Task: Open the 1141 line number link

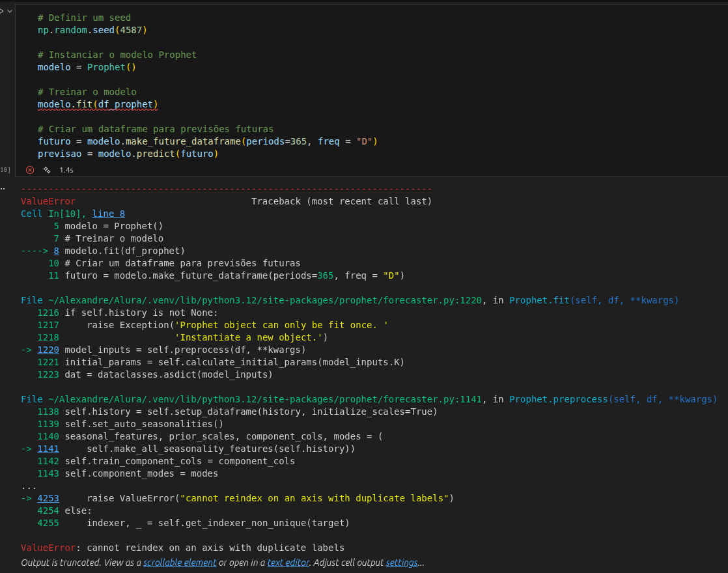Action: coord(48,449)
